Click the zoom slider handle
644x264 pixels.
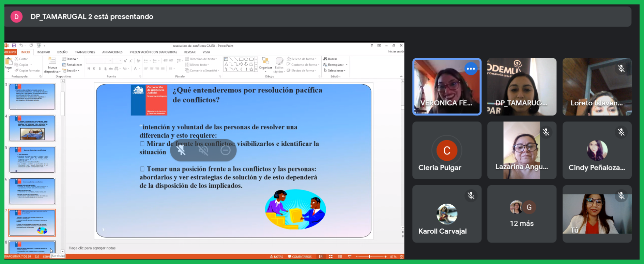pos(370,256)
